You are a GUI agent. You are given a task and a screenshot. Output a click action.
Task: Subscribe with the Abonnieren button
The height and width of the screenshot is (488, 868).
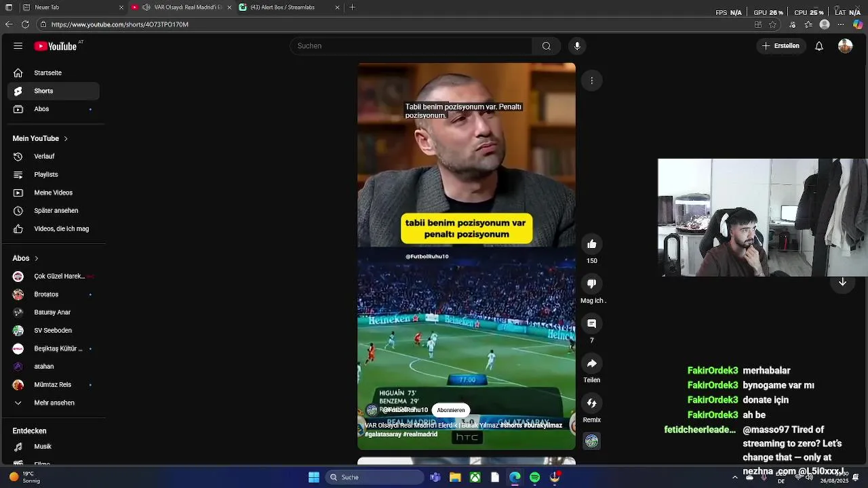pos(451,410)
